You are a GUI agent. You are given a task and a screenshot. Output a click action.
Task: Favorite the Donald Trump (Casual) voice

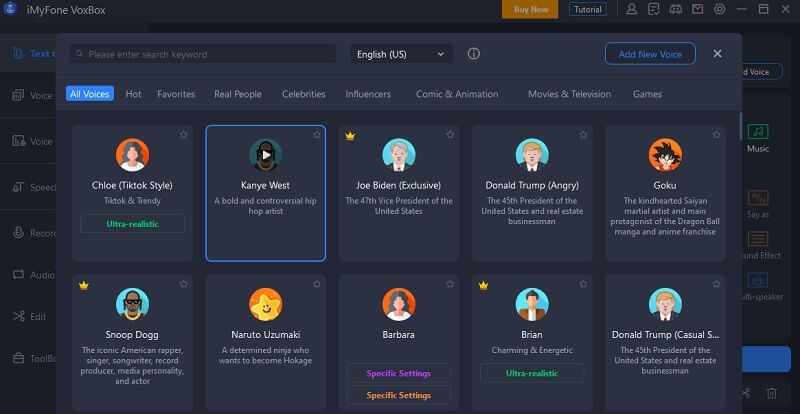tap(716, 284)
